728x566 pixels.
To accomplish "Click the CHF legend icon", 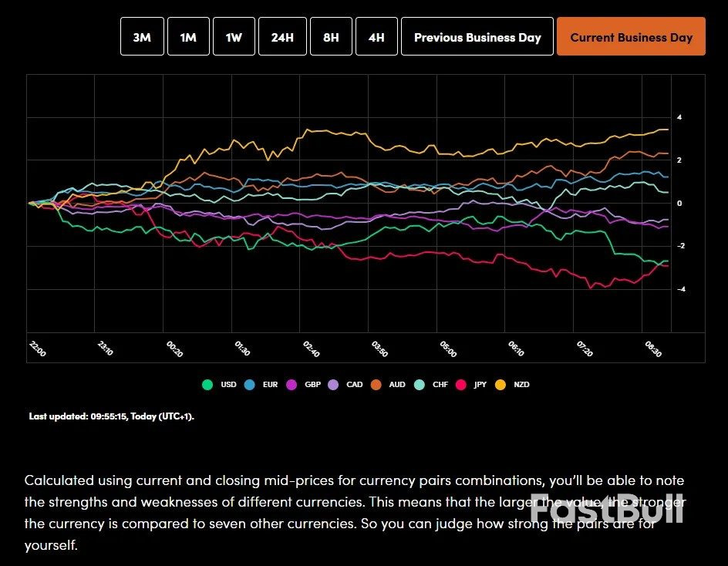I will pyautogui.click(x=419, y=385).
